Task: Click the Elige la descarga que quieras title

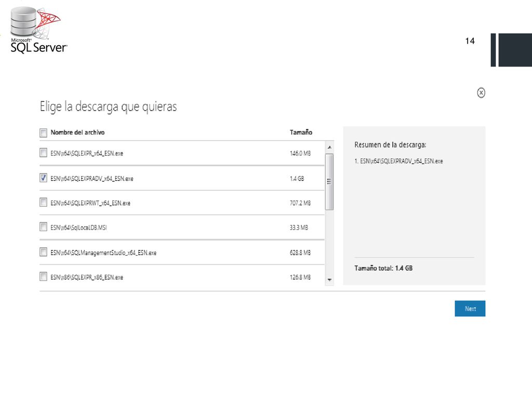Action: pyautogui.click(x=108, y=107)
